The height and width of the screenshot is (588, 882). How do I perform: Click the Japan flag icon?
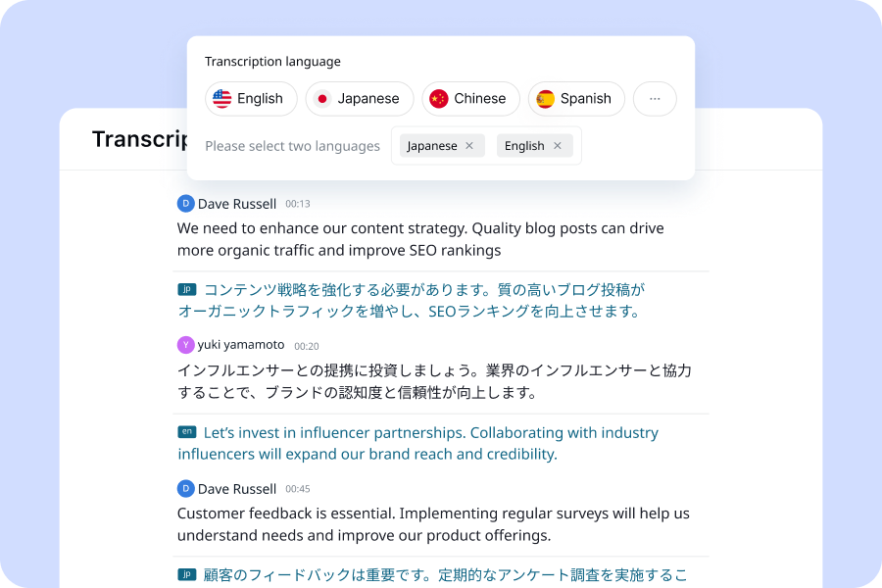point(322,99)
